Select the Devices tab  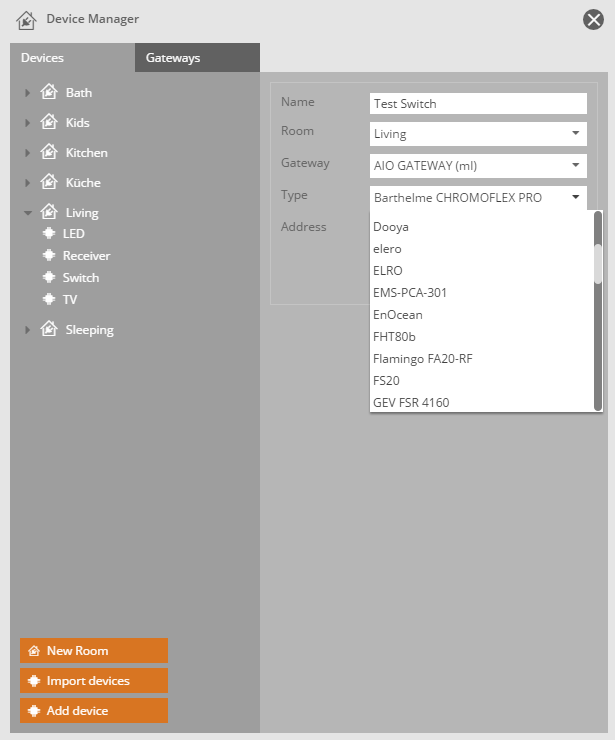(42, 58)
